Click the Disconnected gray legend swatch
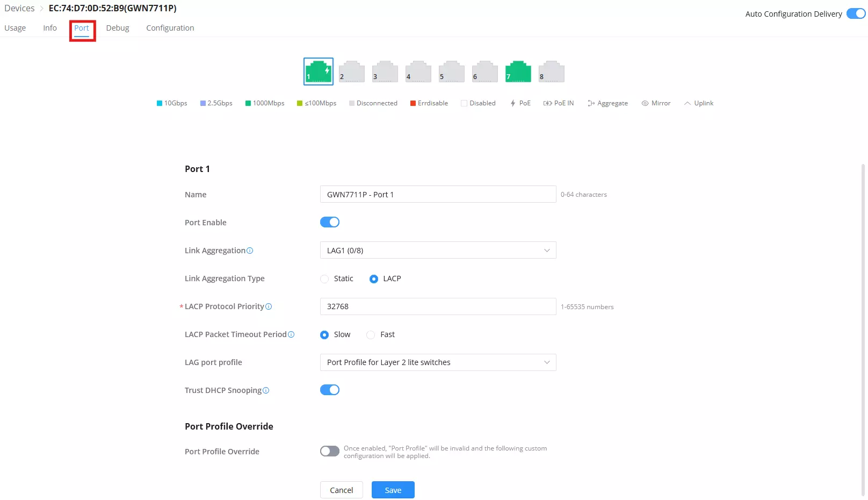This screenshot has height=500, width=868. [352, 103]
